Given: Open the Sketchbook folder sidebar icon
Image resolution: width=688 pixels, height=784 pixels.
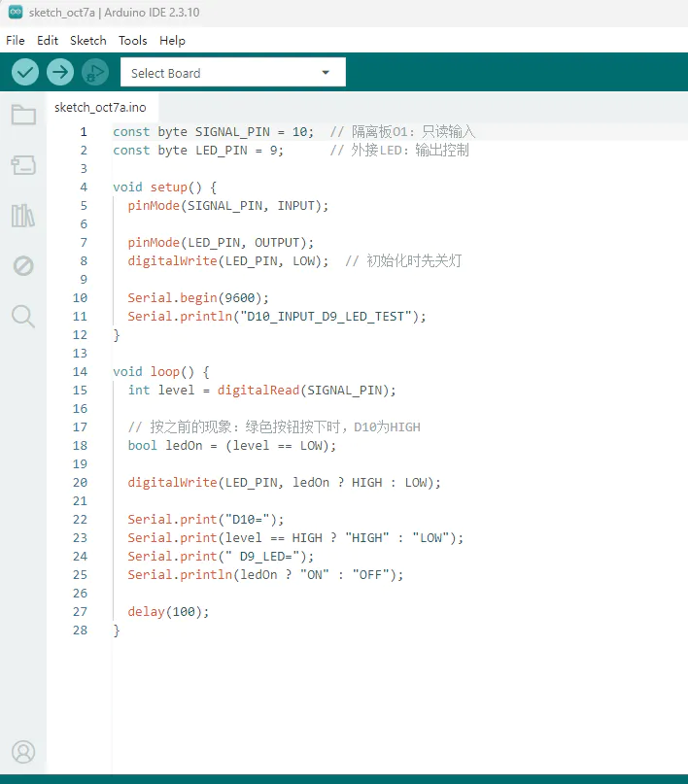Looking at the screenshot, I should [x=23, y=115].
